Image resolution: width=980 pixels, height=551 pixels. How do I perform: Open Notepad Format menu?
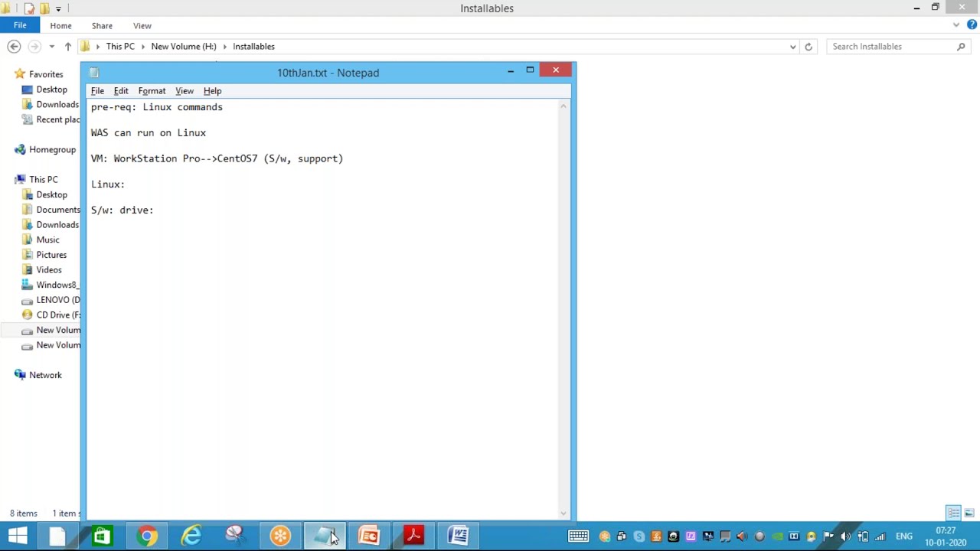tap(152, 90)
